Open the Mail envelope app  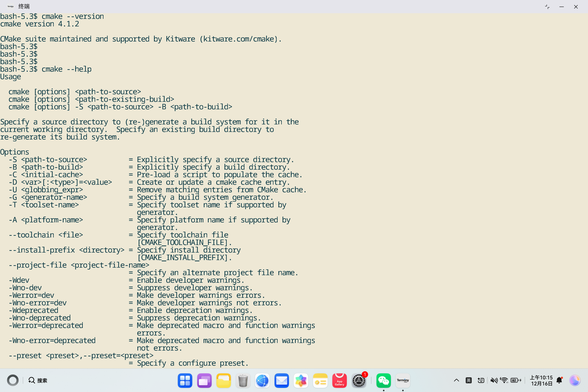[282, 381]
